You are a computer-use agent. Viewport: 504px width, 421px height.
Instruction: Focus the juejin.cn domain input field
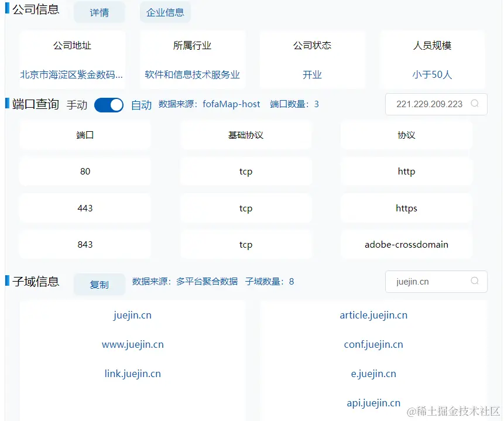pos(436,282)
